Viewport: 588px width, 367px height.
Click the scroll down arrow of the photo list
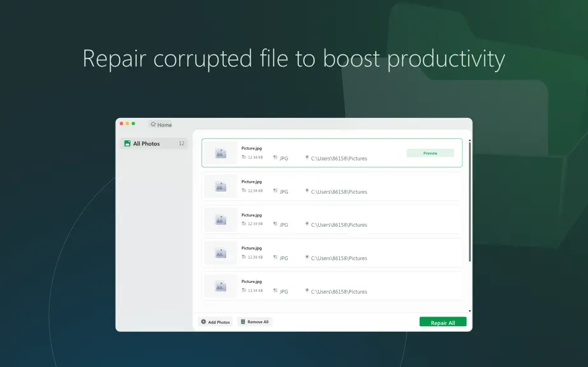(x=469, y=311)
